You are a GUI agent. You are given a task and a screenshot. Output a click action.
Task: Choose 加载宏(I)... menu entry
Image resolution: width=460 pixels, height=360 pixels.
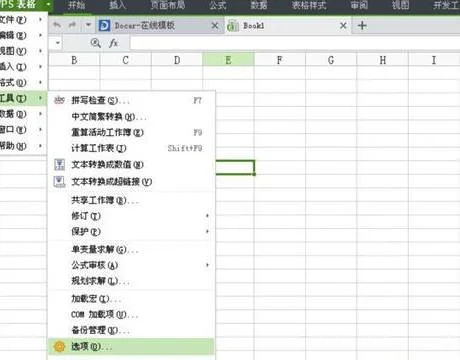click(132, 299)
